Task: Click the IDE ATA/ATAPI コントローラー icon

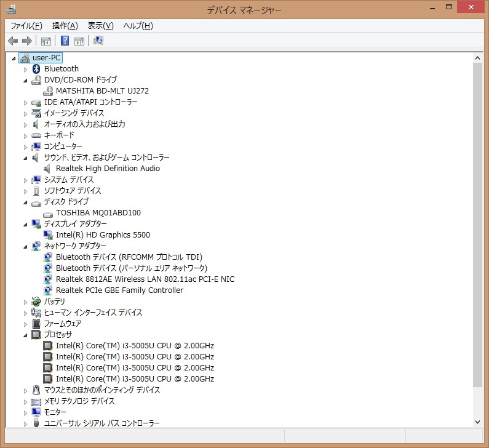Action: click(36, 102)
